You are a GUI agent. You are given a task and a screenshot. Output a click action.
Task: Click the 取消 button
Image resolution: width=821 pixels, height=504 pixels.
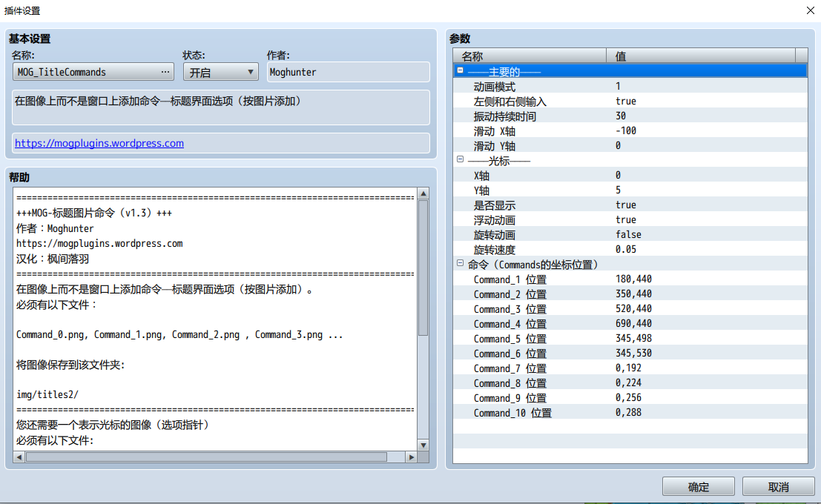pyautogui.click(x=778, y=487)
